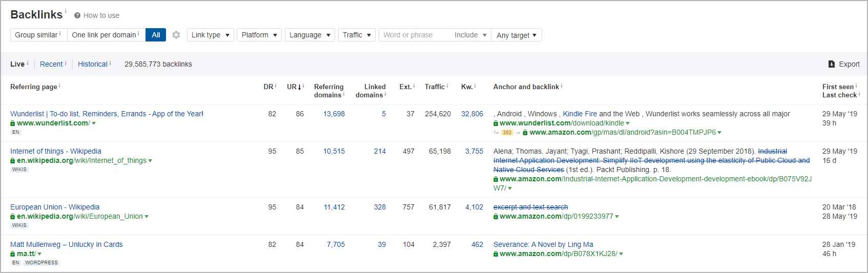Image resolution: width=868 pixels, height=273 pixels.
Task: Open Severance: A Novel by Ling Ma anchor
Action: pyautogui.click(x=543, y=244)
